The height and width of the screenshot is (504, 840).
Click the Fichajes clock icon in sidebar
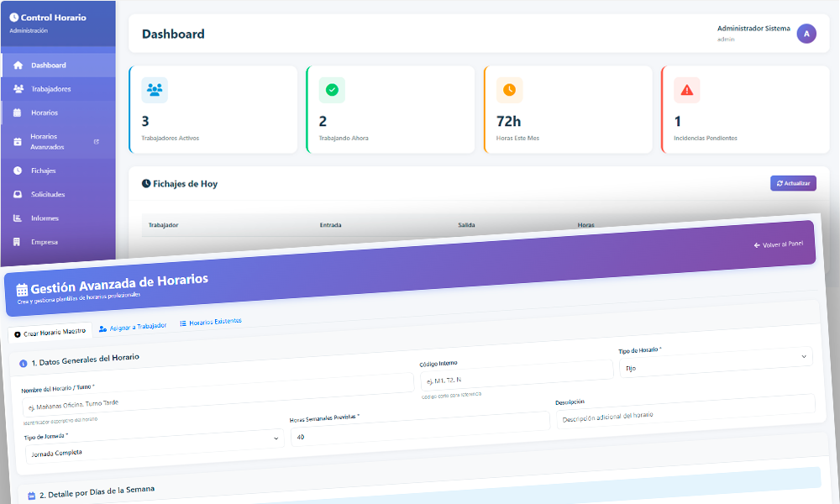(17, 171)
